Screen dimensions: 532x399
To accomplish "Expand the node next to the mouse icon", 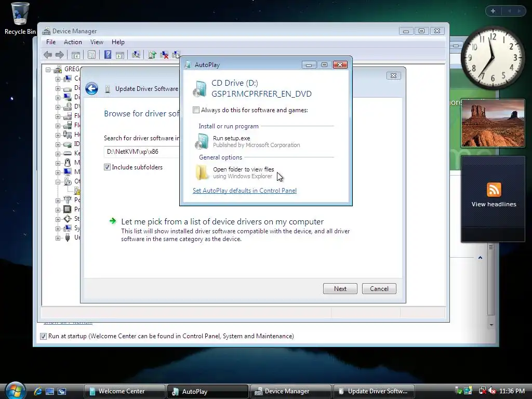I will coord(58,163).
